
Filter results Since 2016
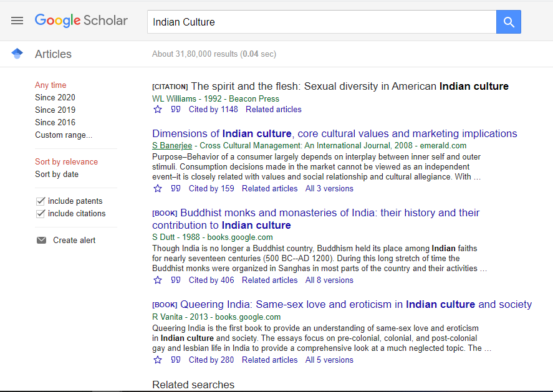pos(55,122)
